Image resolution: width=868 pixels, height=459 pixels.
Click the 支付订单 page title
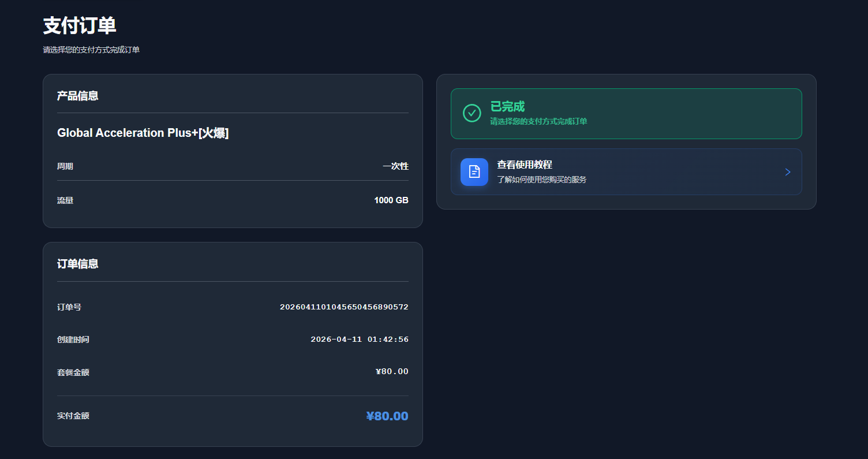pyautogui.click(x=80, y=26)
